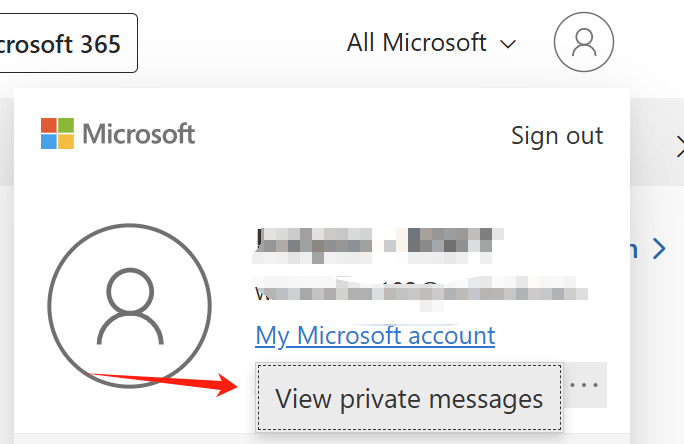Click the red arrow annotation graphic
Screen dimensions: 684x444
pos(162,382)
